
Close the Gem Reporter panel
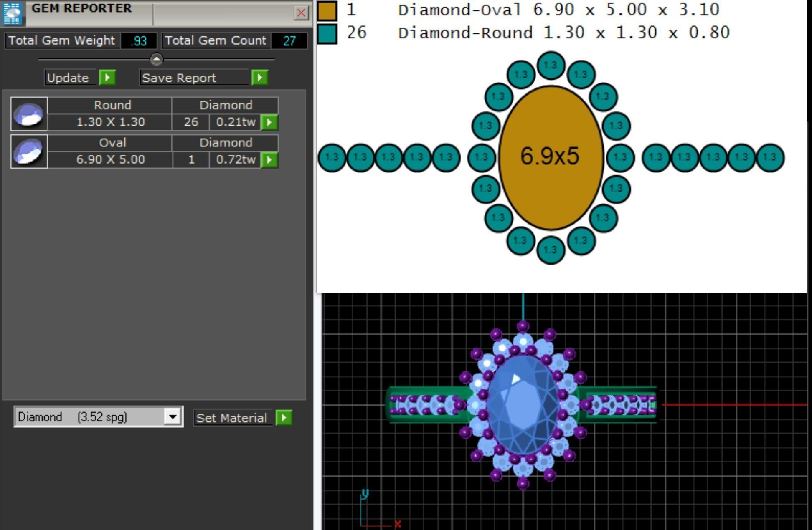pyautogui.click(x=301, y=13)
